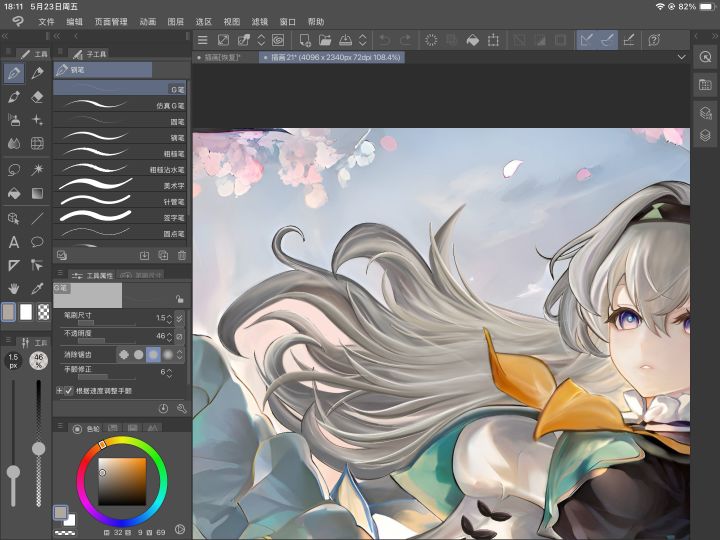Click the hue color wheel ring

[x=122, y=440]
